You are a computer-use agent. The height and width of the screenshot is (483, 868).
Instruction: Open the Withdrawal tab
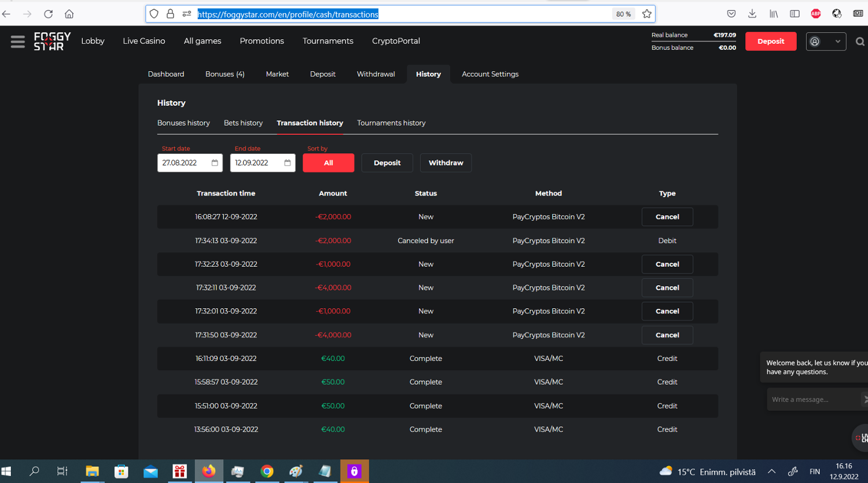click(376, 74)
